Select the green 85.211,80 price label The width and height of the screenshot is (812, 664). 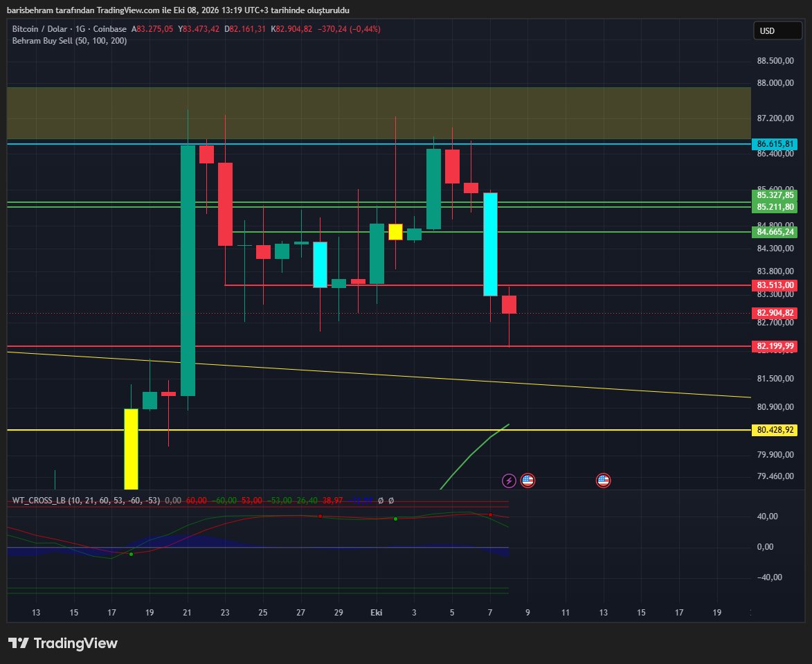775,207
